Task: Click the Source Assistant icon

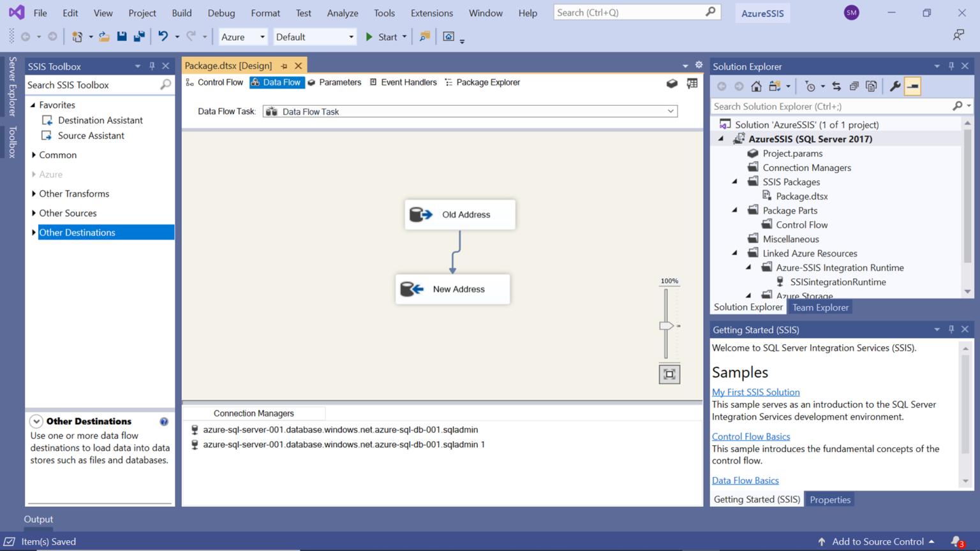Action: 47,135
